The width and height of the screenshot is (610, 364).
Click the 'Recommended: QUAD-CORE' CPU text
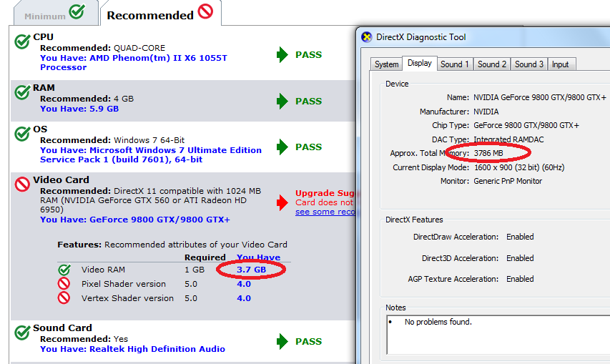[x=103, y=48]
